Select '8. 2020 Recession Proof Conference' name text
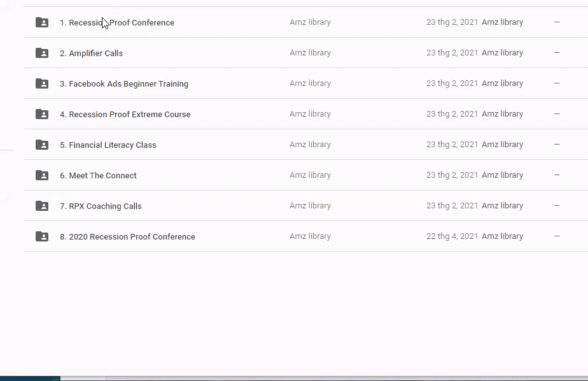Viewport: 588px width, 381px height. point(127,237)
